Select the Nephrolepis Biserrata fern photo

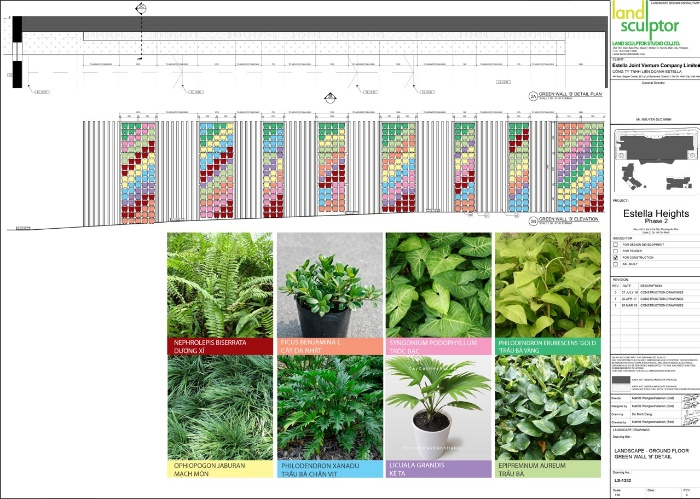tap(220, 300)
